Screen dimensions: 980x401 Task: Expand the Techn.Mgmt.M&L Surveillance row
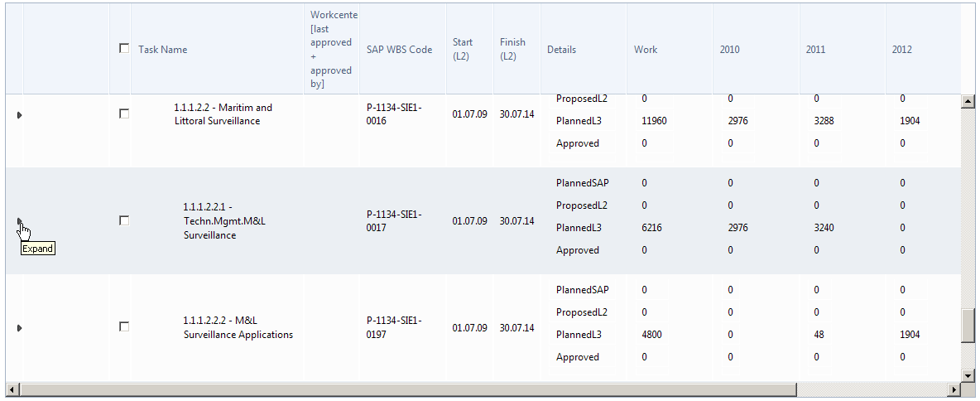coord(19,221)
